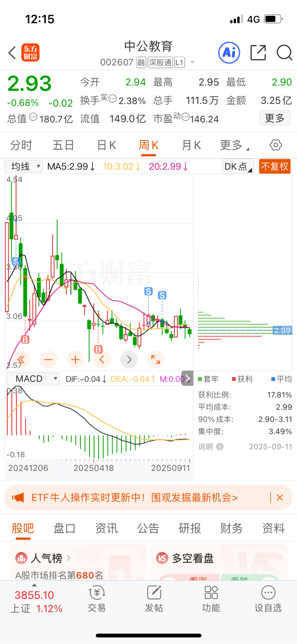Open 人气榜 ranking icon

coord(21,558)
